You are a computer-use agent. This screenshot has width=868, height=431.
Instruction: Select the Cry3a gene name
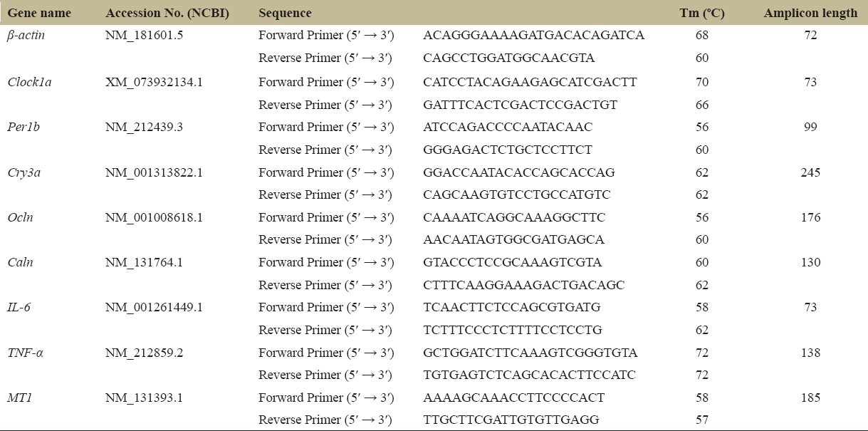pos(23,172)
